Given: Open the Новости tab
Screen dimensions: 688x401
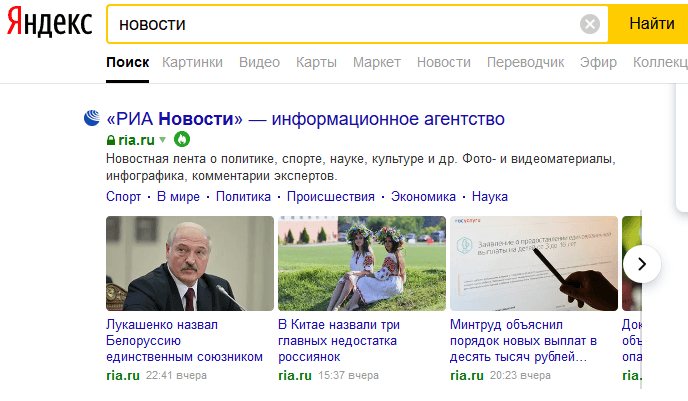Looking at the screenshot, I should tap(444, 62).
